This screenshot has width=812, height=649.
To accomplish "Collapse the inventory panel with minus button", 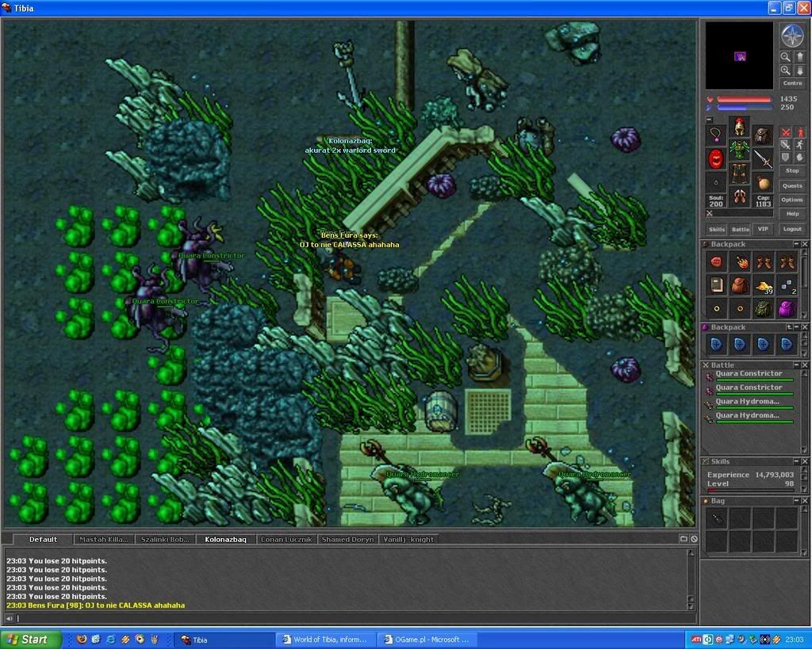I will pos(710,120).
